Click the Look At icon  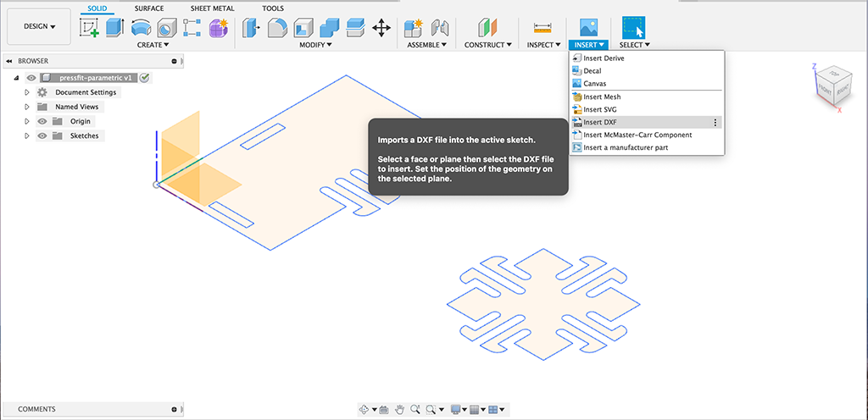point(386,410)
